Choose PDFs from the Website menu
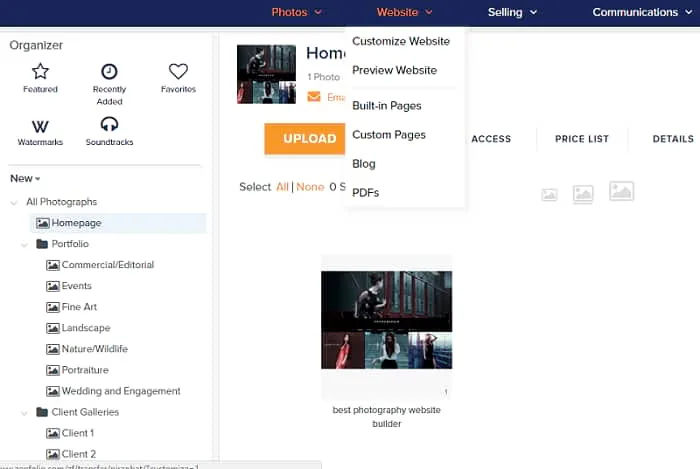The height and width of the screenshot is (469, 700). [366, 193]
